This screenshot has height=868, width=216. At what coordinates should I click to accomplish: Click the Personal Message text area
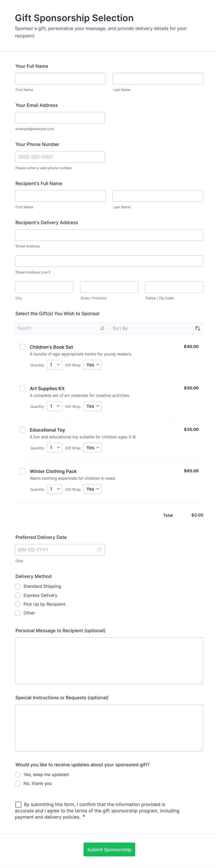point(109,660)
